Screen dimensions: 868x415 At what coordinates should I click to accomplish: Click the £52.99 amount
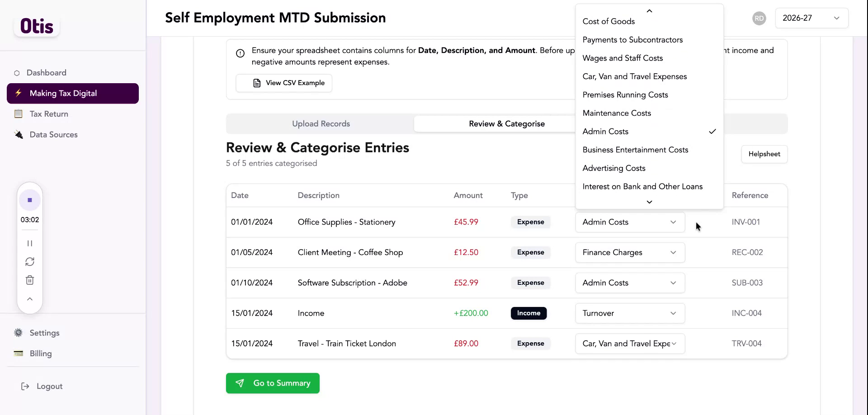[x=466, y=283]
